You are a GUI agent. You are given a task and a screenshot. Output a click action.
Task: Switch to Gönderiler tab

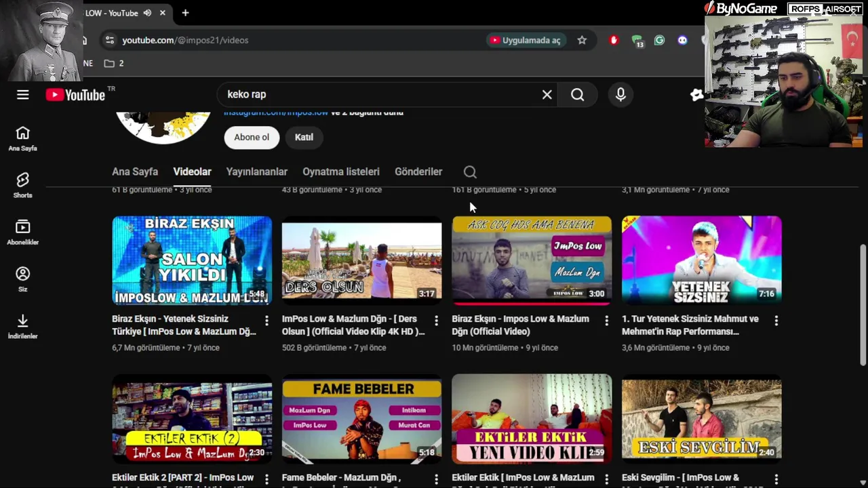418,172
